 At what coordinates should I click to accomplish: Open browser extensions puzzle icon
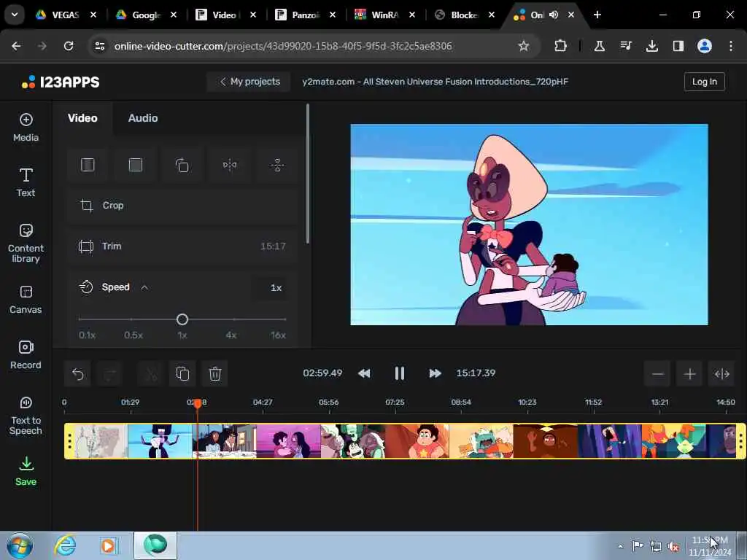pyautogui.click(x=560, y=46)
